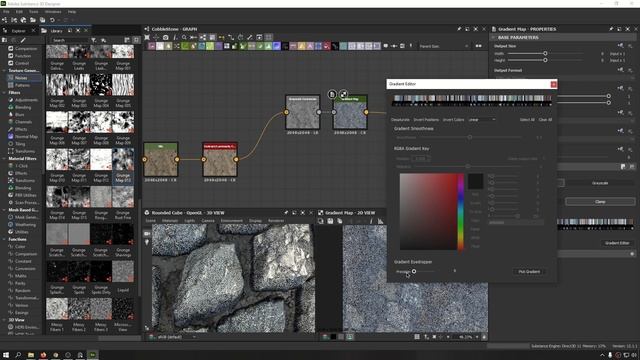Viewport: 640px width, 360px height.
Task: Select the PBR Utilities category
Action: click(x=26, y=195)
